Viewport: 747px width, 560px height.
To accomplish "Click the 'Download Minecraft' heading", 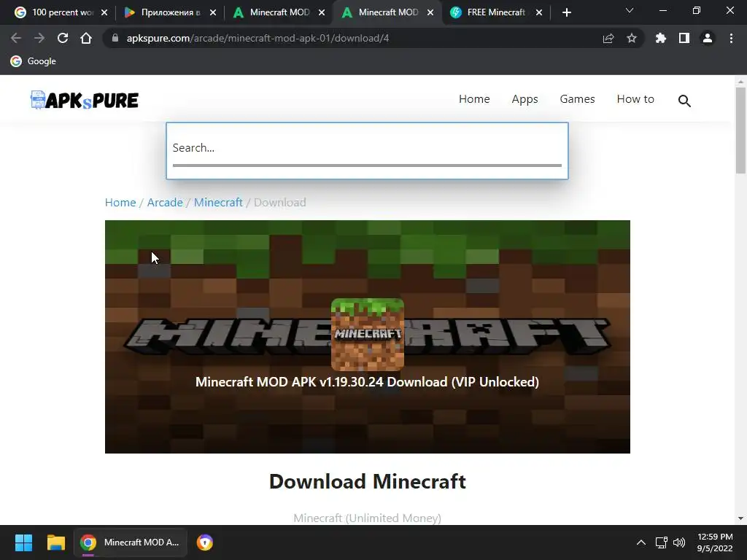I will click(x=368, y=481).
